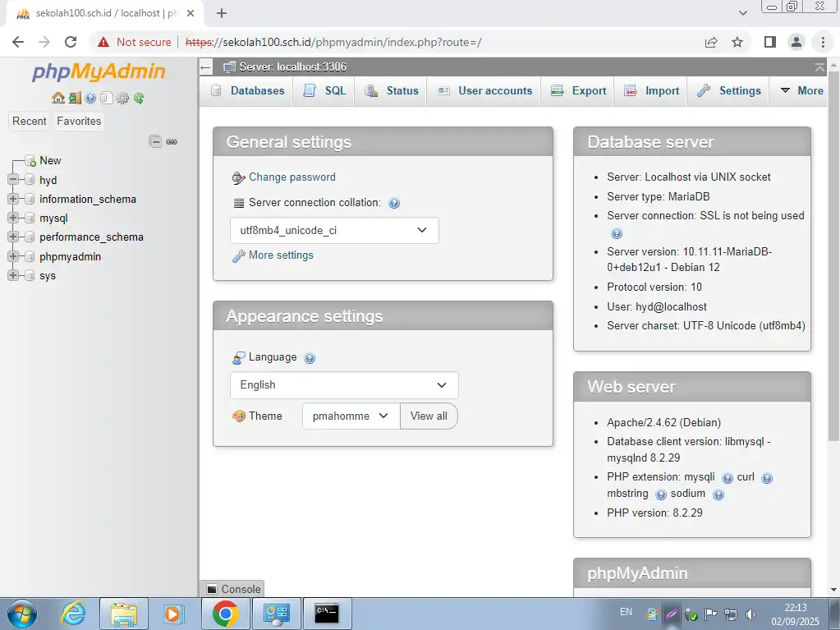Open Chrome's three-dot menu
Screen dimensions: 840x630
pyautogui.click(x=824, y=43)
